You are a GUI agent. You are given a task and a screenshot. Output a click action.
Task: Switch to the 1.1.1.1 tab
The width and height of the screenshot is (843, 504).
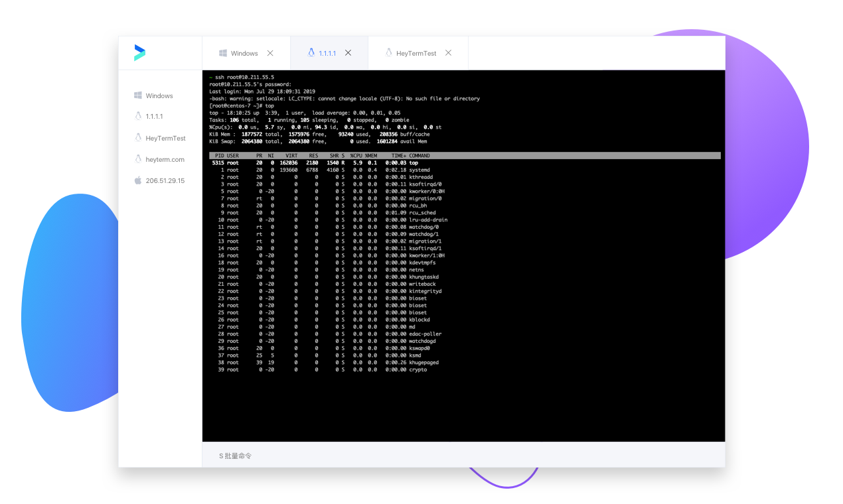[x=329, y=53]
